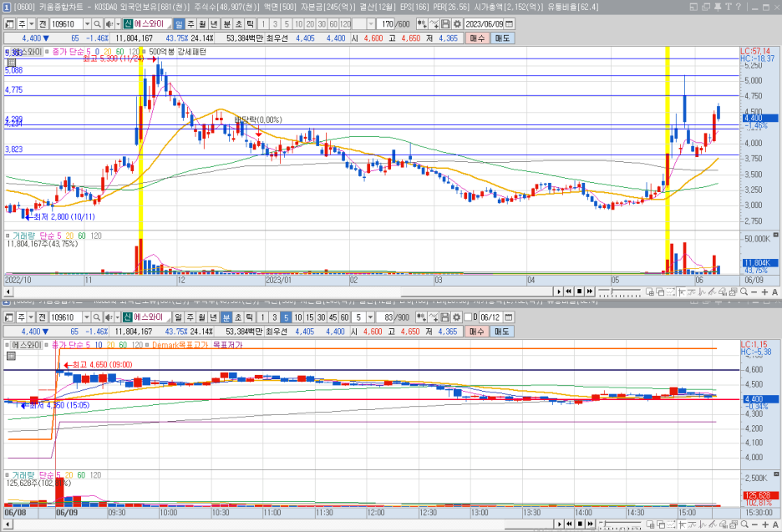Expand the 주 dropdown arrow in top toolbar

point(32,24)
